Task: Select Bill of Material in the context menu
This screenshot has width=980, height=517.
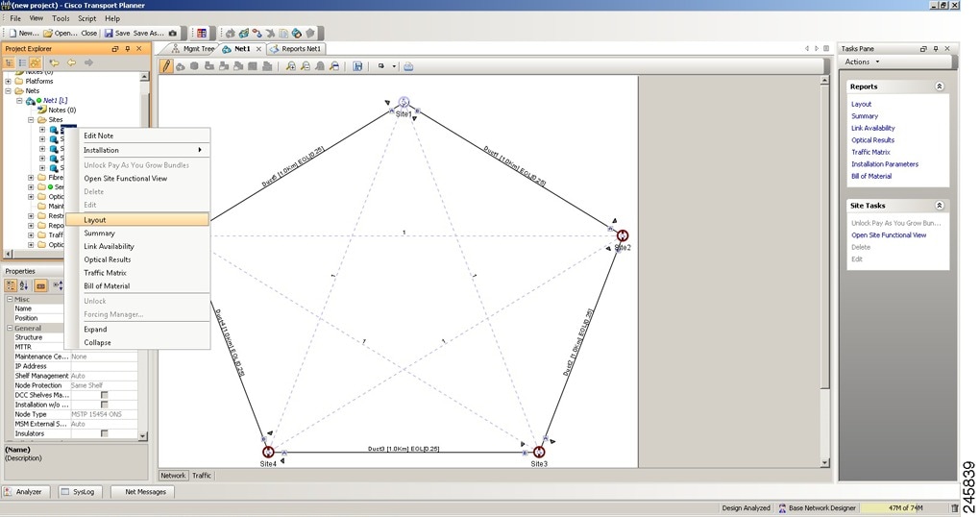Action: tap(137, 285)
